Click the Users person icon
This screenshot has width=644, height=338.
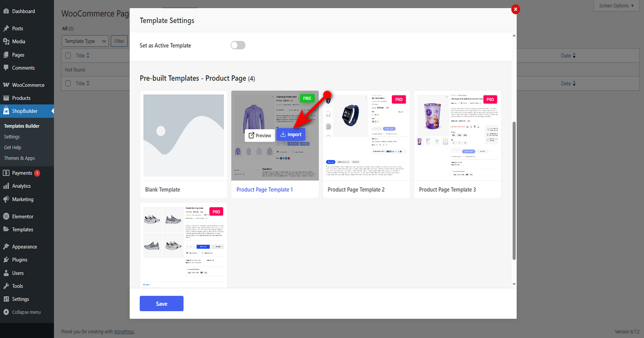[6, 273]
